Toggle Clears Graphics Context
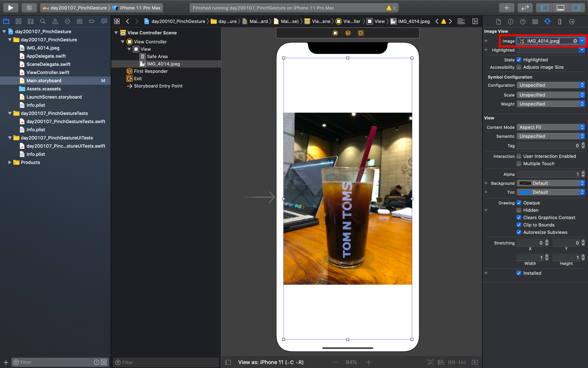Screen dimensions: 588x368 click(x=519, y=218)
